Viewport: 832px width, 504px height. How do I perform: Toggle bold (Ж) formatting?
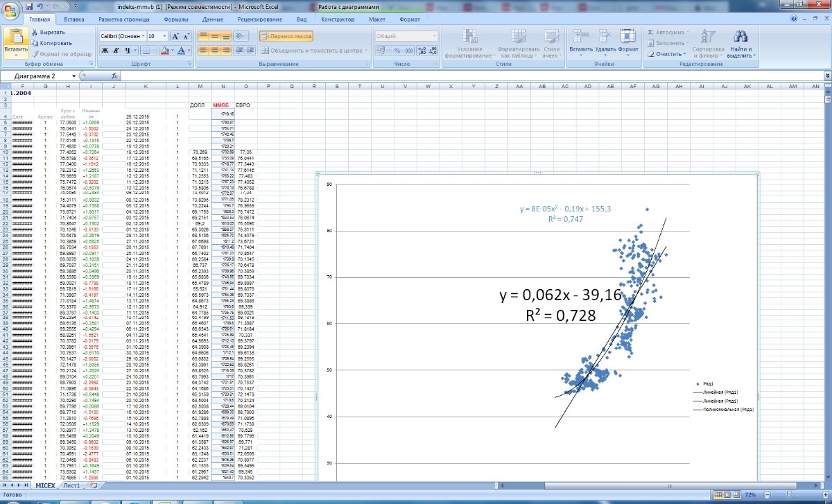click(105, 51)
